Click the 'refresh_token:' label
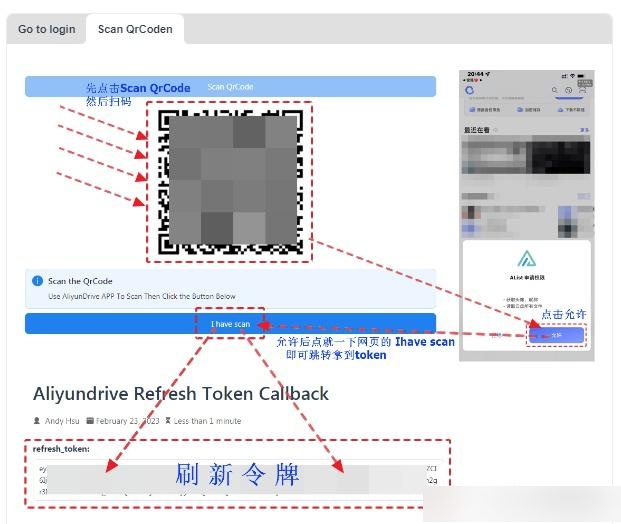621x524 pixels. [x=61, y=449]
